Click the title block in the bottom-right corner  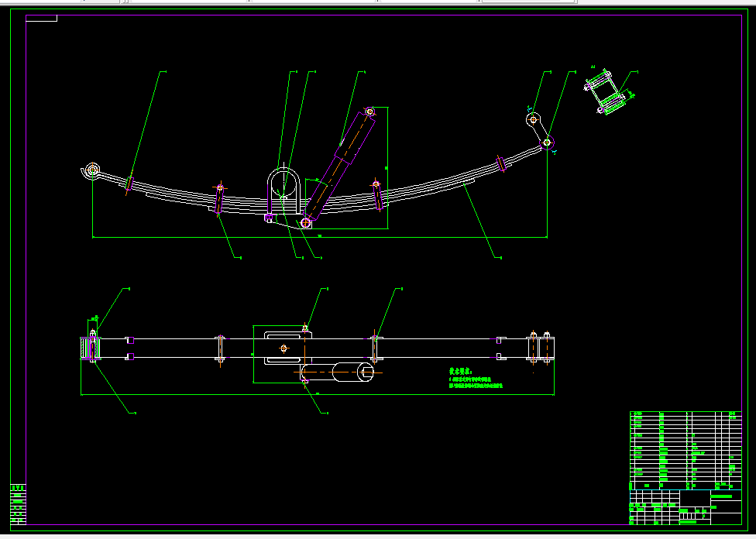click(686, 507)
